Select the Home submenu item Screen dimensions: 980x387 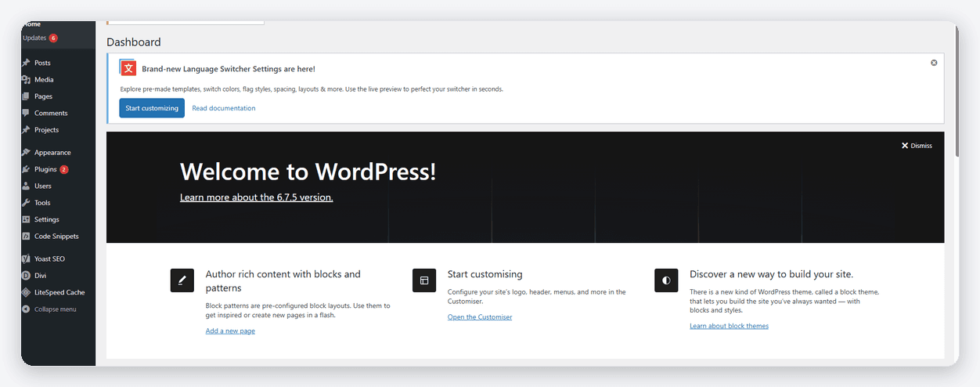pos(32,24)
